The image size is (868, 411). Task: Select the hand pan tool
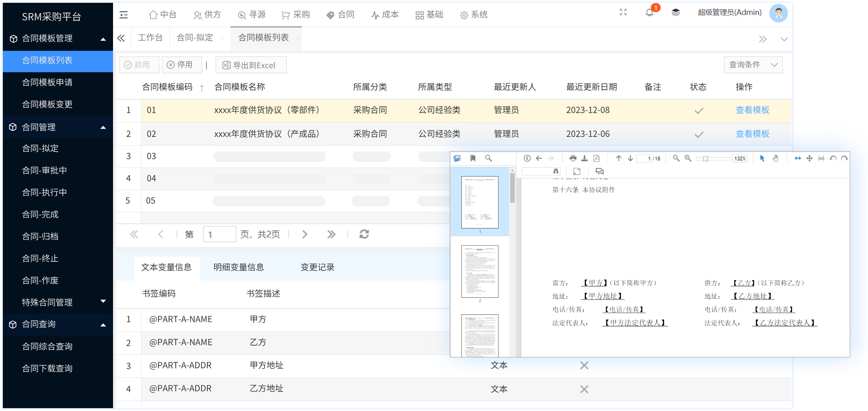775,158
